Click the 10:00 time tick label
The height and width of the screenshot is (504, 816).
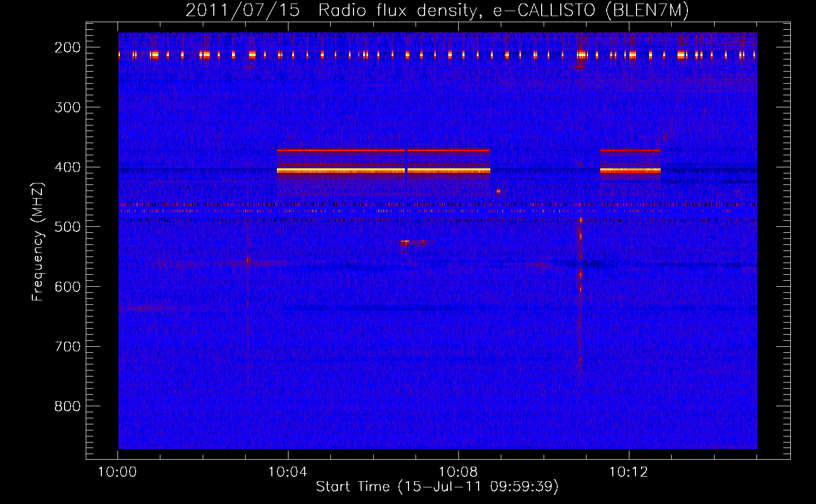click(x=118, y=472)
